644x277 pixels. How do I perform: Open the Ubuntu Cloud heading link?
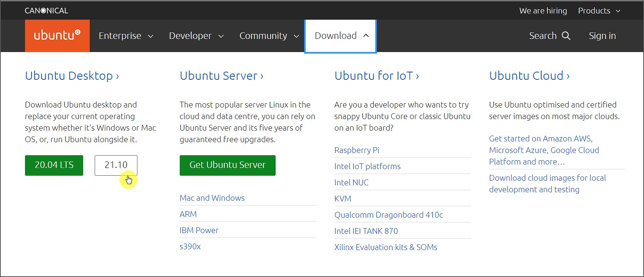pos(530,76)
